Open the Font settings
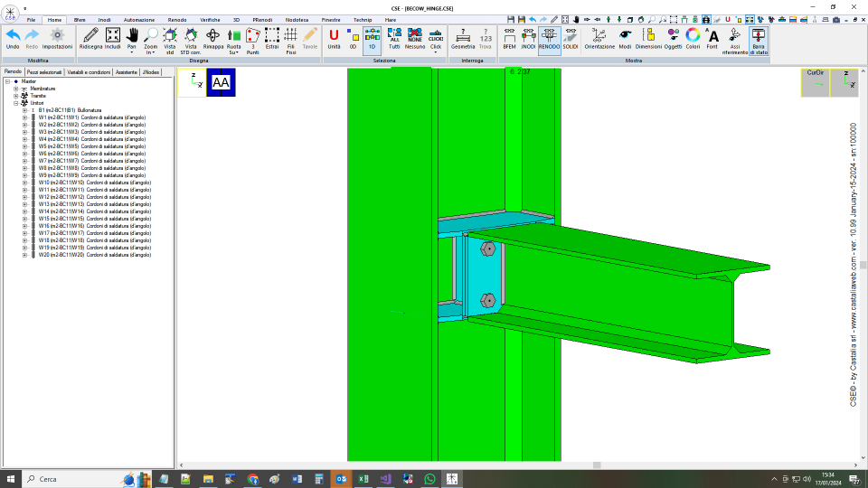 pyautogui.click(x=712, y=39)
